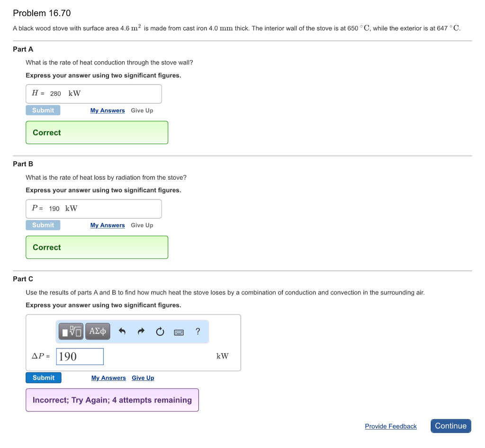Click the question mark help icon
The height and width of the screenshot is (448, 485).
(x=198, y=331)
